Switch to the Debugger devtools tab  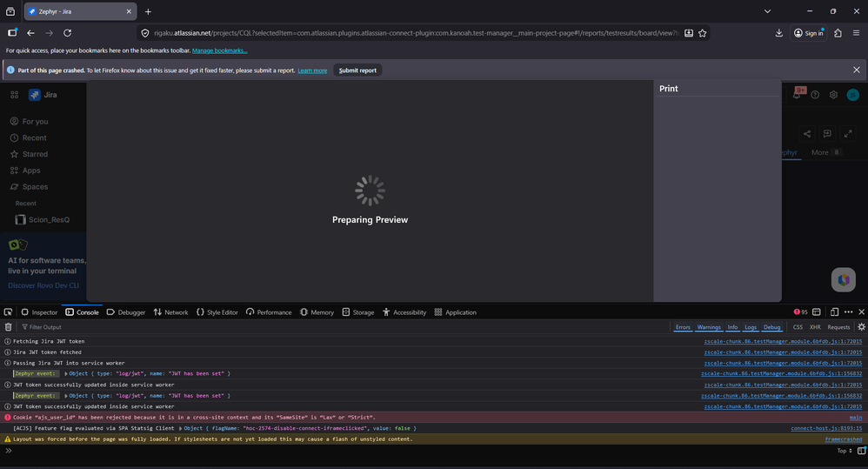point(126,312)
